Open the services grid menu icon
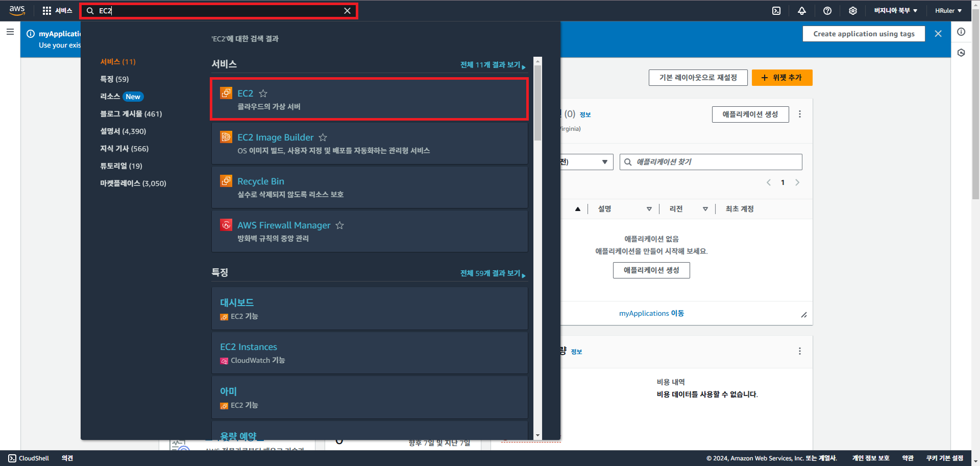 click(47, 11)
